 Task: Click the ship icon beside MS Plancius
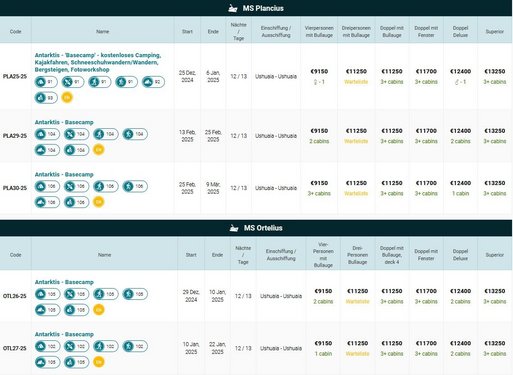pyautogui.click(x=233, y=8)
